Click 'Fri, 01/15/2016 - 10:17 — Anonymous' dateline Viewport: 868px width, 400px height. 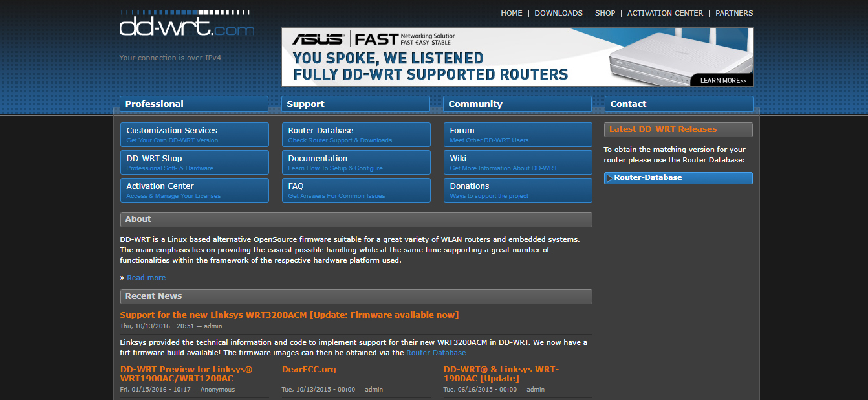[x=178, y=390]
